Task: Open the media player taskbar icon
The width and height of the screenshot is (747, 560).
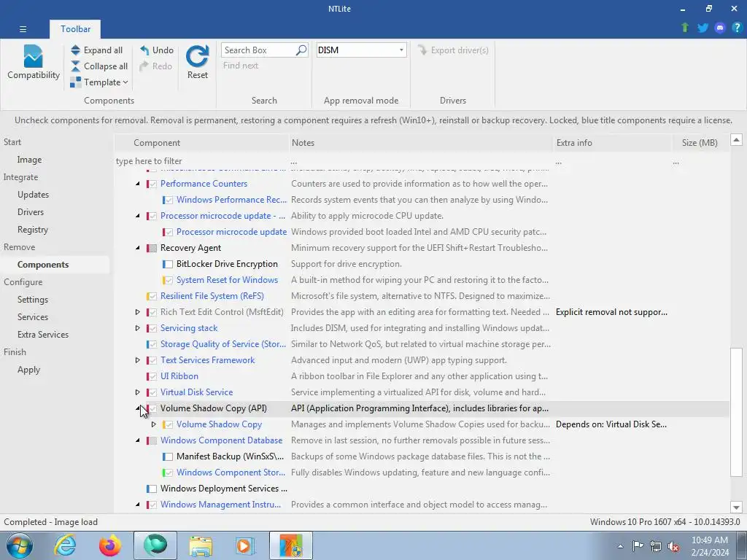Action: pyautogui.click(x=245, y=545)
